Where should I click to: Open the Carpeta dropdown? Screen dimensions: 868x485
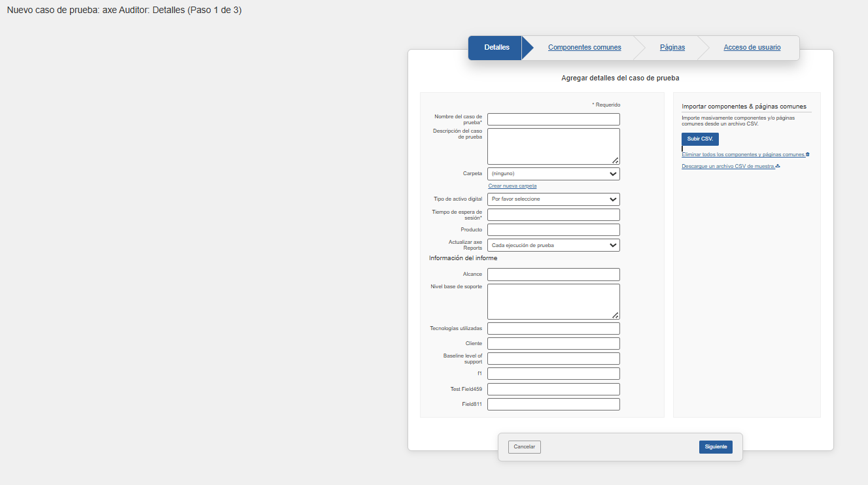[553, 174]
